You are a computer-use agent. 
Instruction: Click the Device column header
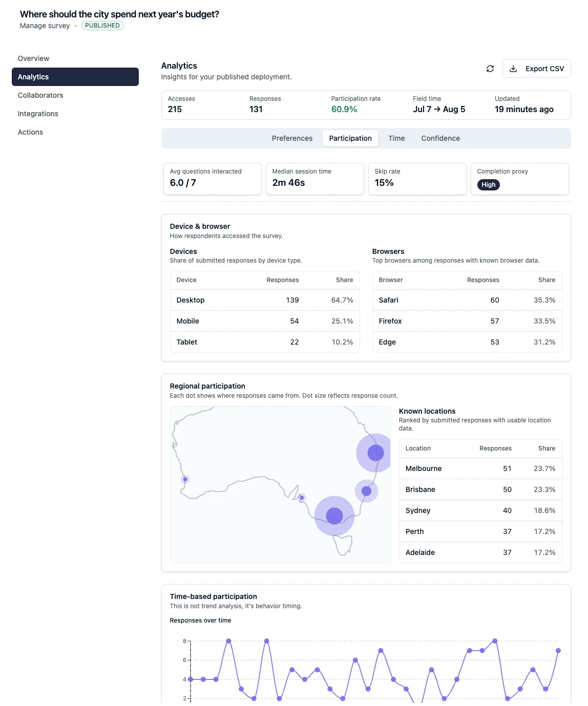click(x=186, y=280)
